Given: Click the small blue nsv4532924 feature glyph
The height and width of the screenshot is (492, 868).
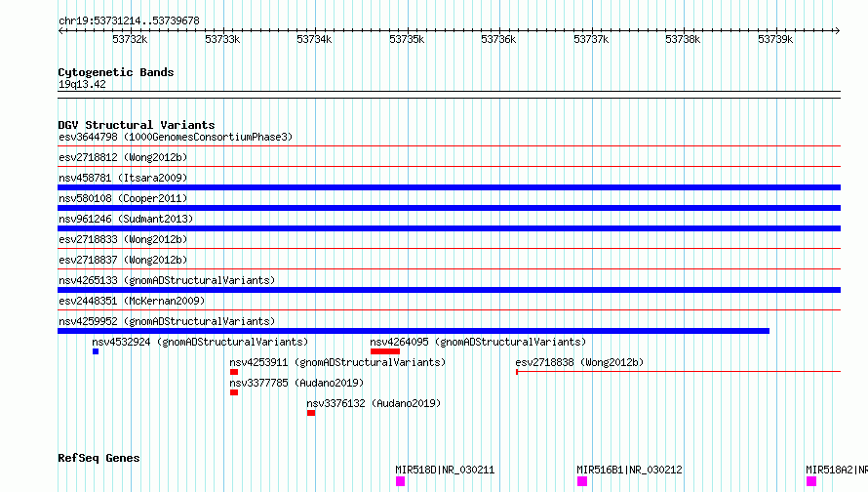Looking at the screenshot, I should (x=96, y=351).
